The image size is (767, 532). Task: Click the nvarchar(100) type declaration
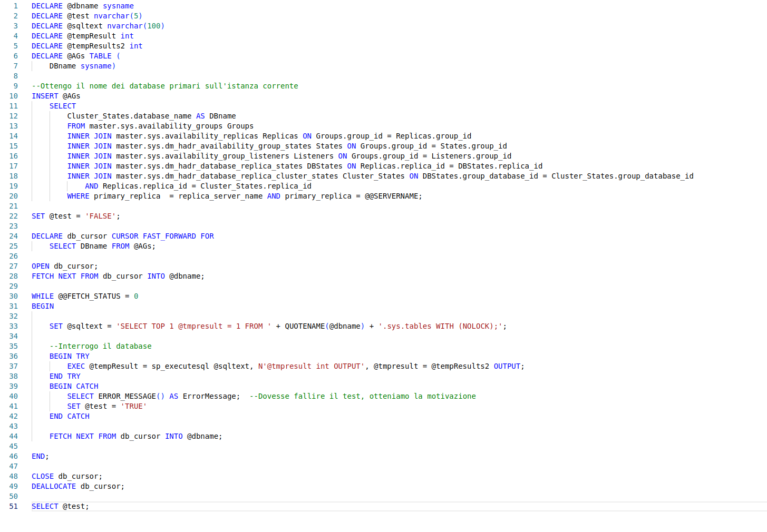(135, 26)
